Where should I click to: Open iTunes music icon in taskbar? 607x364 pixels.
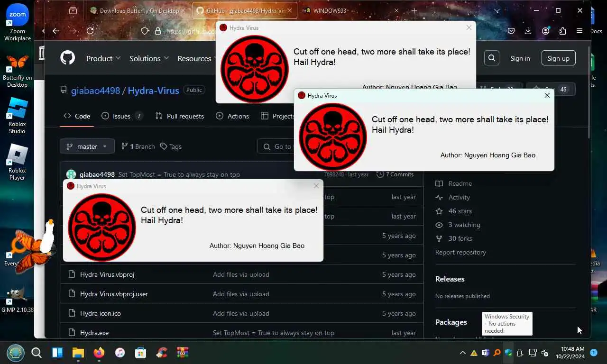click(x=120, y=353)
